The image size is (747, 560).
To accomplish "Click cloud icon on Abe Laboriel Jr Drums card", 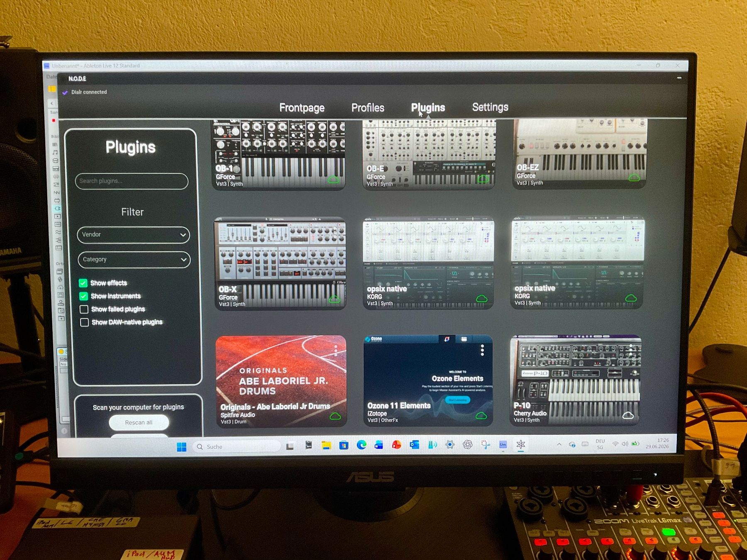I will (335, 416).
